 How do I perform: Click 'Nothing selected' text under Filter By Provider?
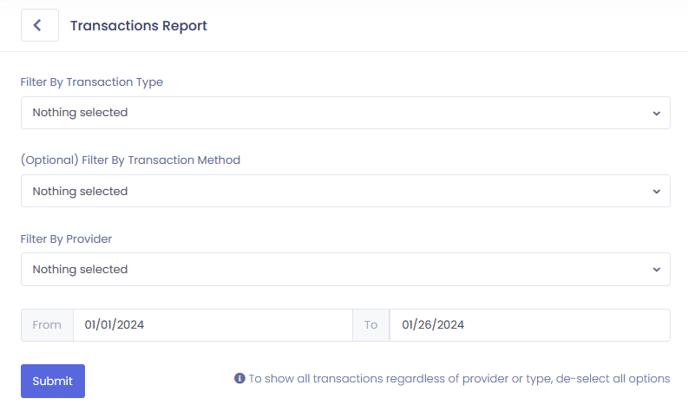tap(80, 269)
